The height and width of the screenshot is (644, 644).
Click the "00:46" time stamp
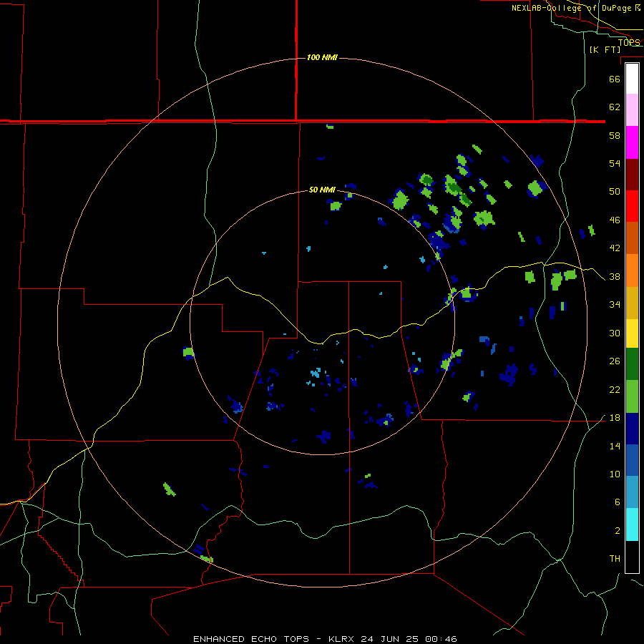[441, 639]
